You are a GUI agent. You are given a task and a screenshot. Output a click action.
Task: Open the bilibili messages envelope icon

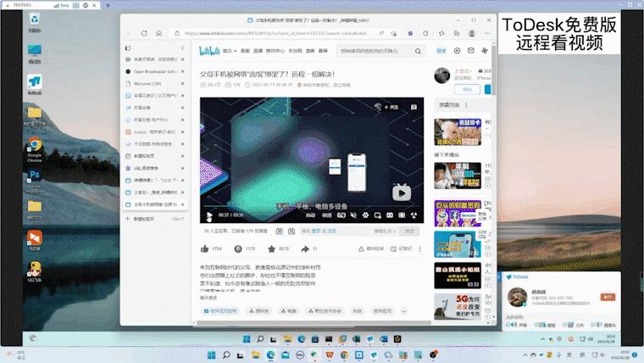coord(470,51)
